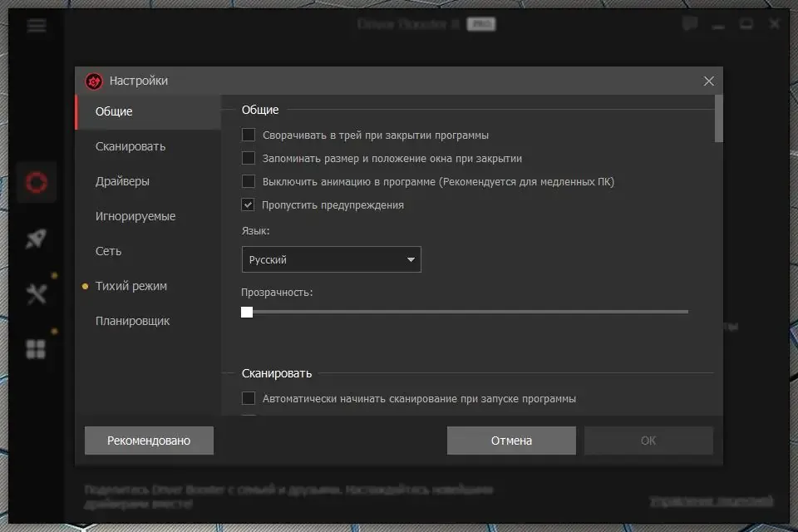Switch to Тихий режим tab

148,286
